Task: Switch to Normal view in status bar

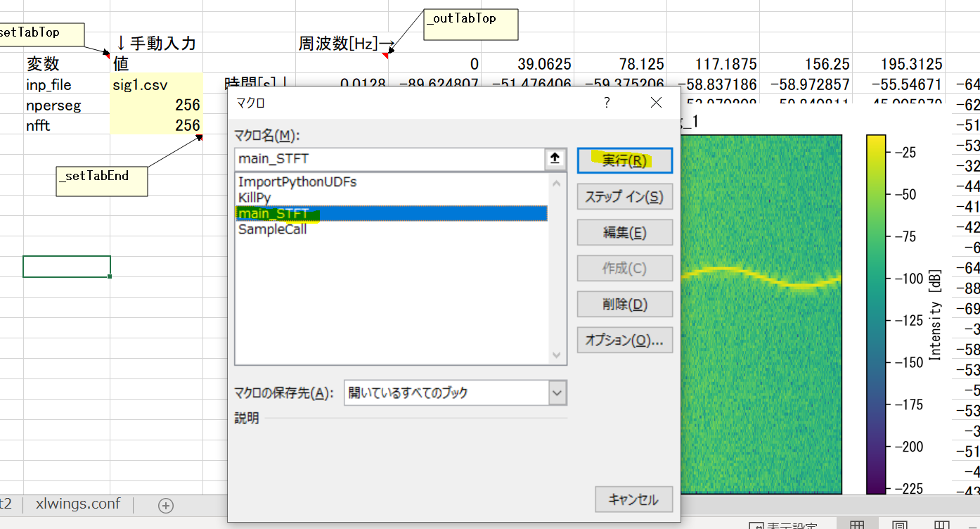Action: click(857, 525)
